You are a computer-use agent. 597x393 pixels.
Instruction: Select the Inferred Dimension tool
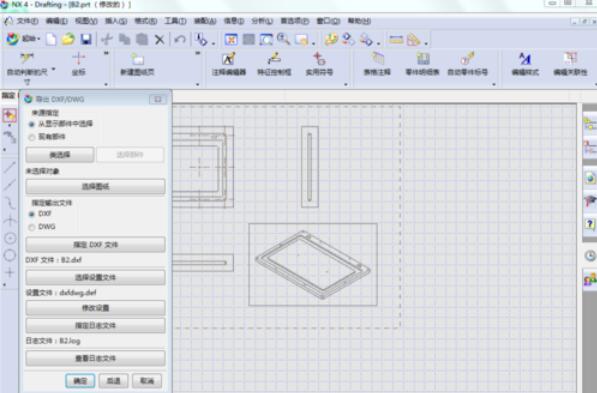pyautogui.click(x=27, y=64)
